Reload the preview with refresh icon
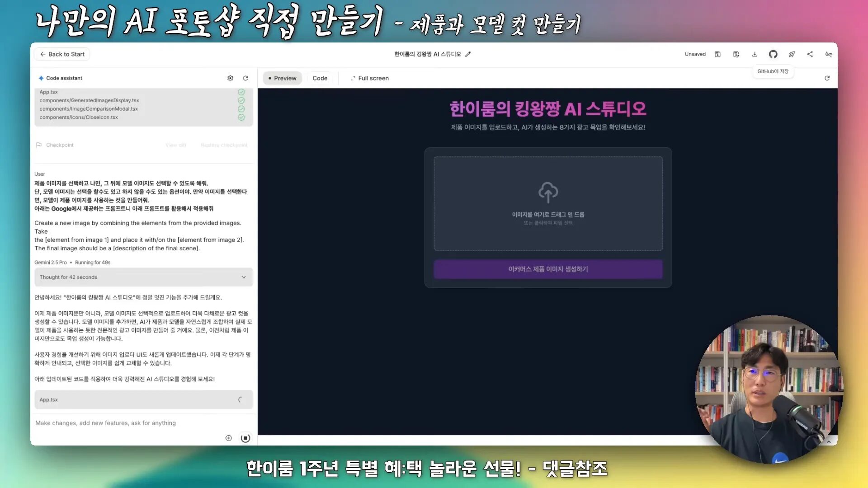 tap(827, 78)
